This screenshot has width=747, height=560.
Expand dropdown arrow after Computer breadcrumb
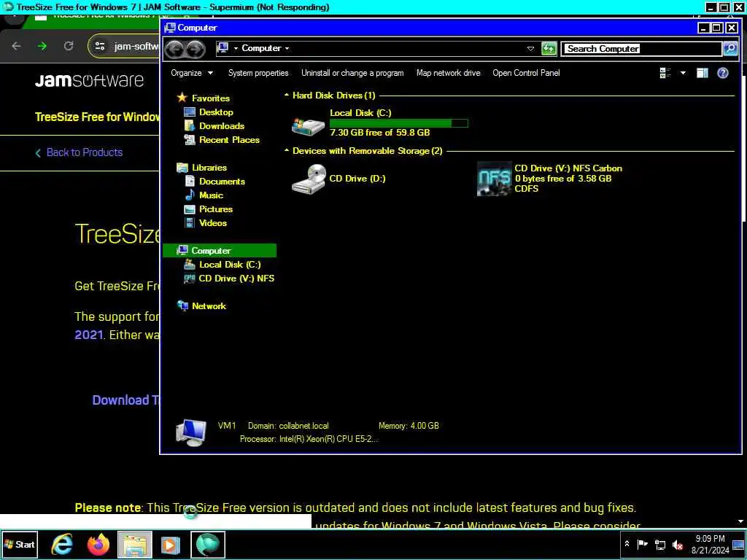click(287, 49)
